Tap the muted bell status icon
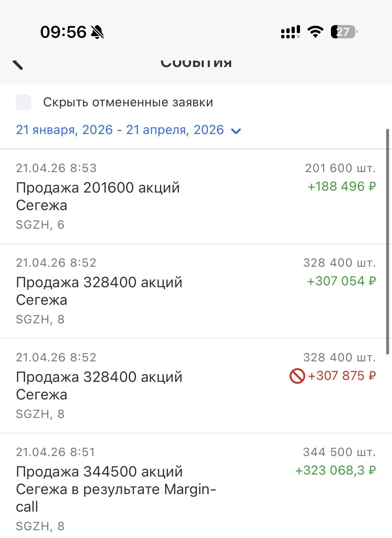This screenshot has height=538, width=392. coord(97,32)
